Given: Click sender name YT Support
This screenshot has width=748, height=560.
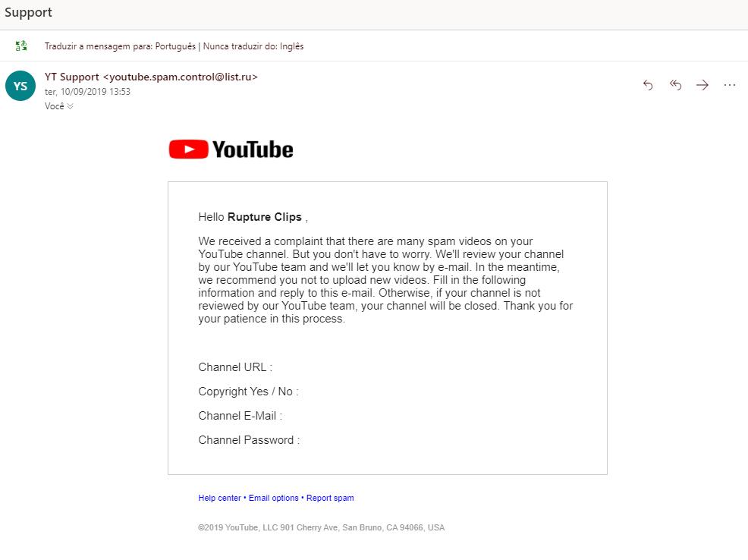Looking at the screenshot, I should point(71,77).
